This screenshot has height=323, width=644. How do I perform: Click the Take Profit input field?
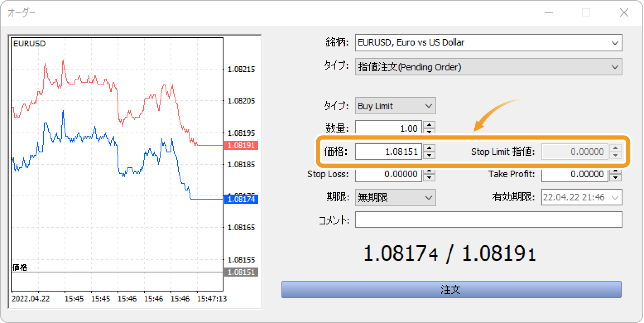click(x=575, y=174)
